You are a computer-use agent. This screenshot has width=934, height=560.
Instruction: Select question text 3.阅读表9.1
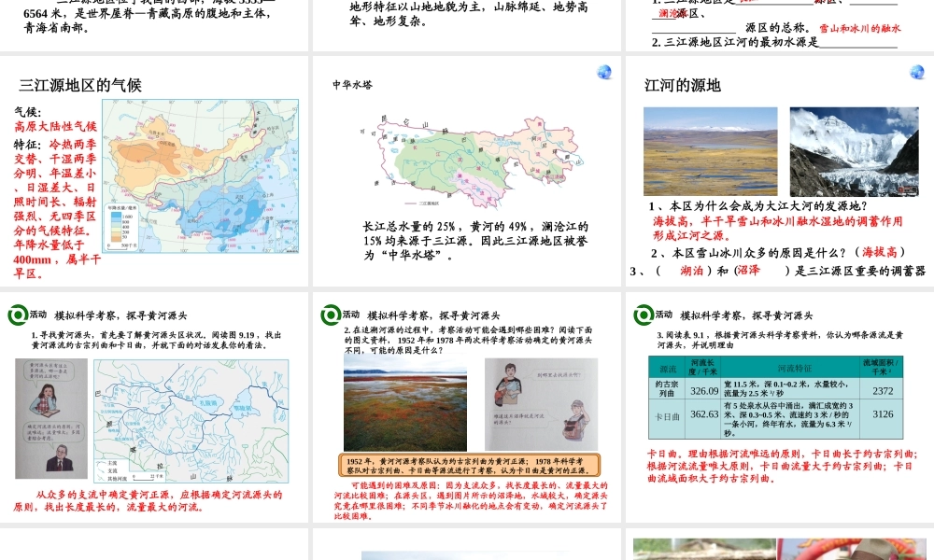pos(780,340)
